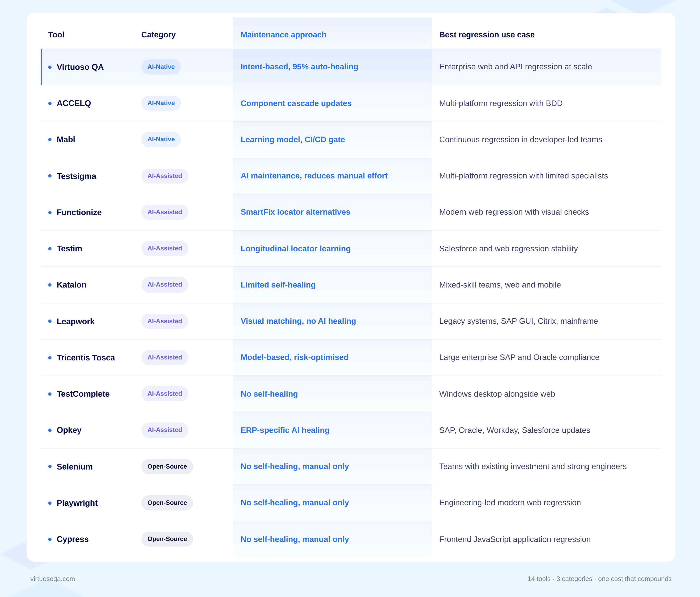Click the 'Selenium' tool name
Viewport: 700px width, 597px height.
point(75,467)
